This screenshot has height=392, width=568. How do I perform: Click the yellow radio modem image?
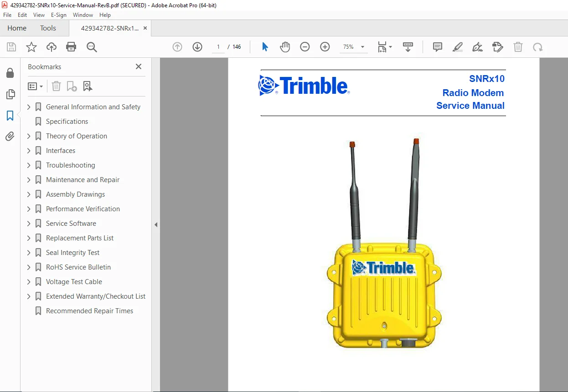coord(384,244)
